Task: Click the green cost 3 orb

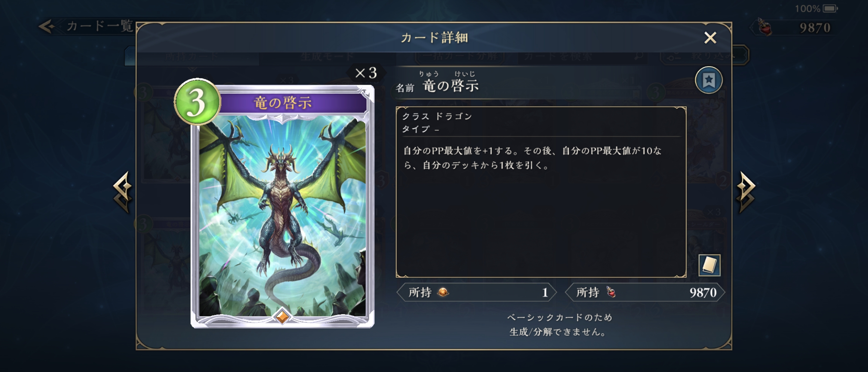Action: [x=197, y=102]
